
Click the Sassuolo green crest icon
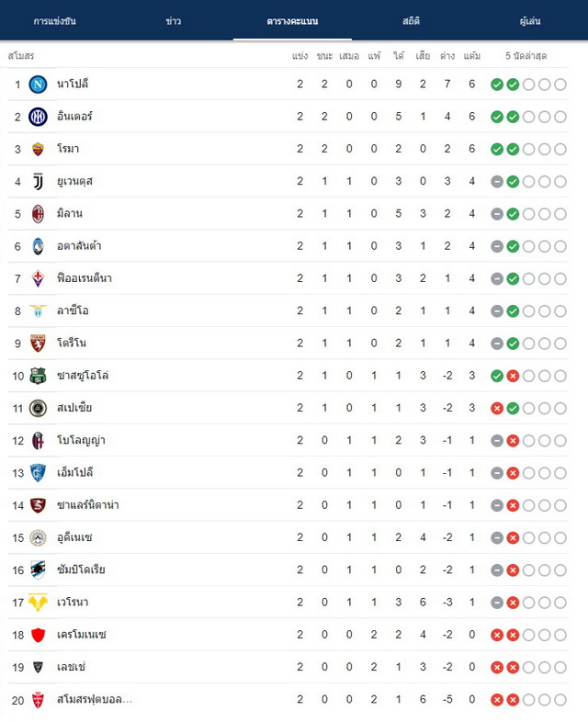coord(38,376)
